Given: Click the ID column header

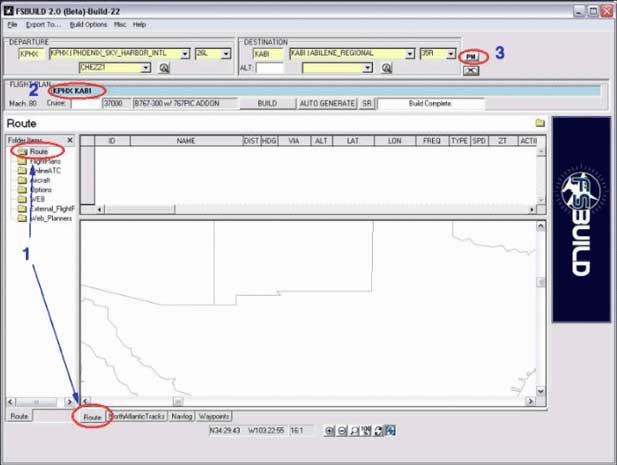Looking at the screenshot, I should [x=112, y=141].
